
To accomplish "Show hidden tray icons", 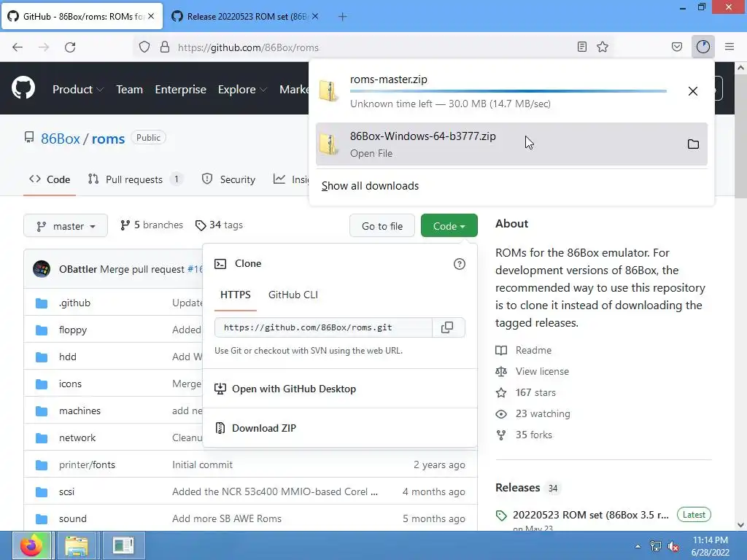I will tap(638, 546).
